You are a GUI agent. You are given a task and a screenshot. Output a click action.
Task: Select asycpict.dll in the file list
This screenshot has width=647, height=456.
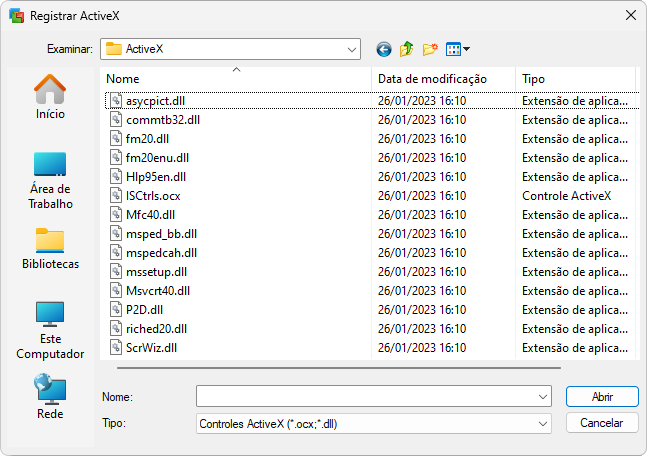pyautogui.click(x=155, y=101)
